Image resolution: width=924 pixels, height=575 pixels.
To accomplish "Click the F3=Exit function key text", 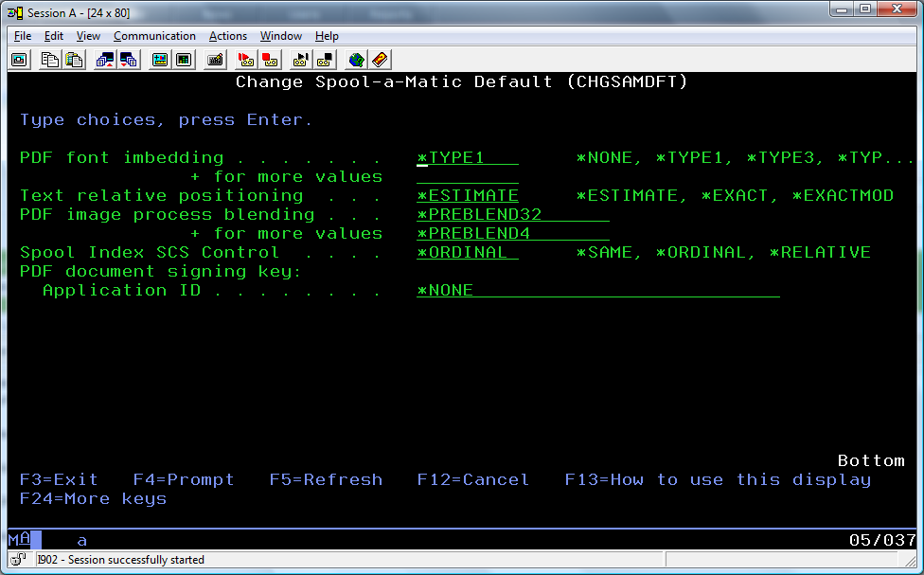I will click(59, 480).
